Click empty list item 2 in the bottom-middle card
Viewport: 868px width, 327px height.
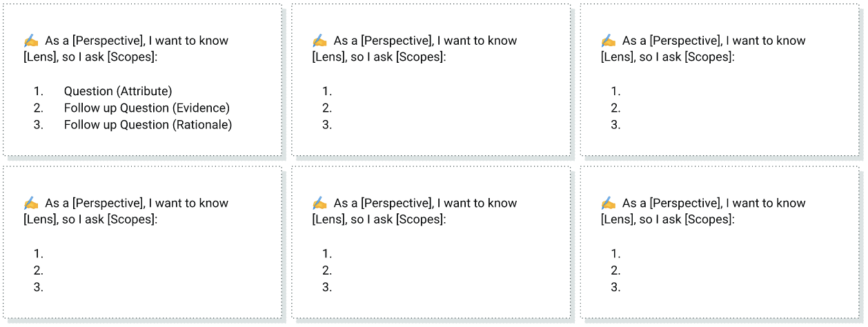[x=328, y=270]
